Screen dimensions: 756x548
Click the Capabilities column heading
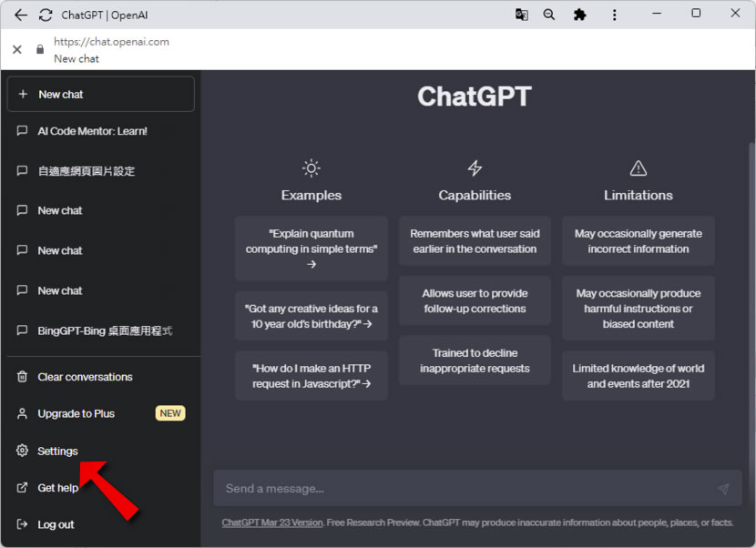point(475,195)
